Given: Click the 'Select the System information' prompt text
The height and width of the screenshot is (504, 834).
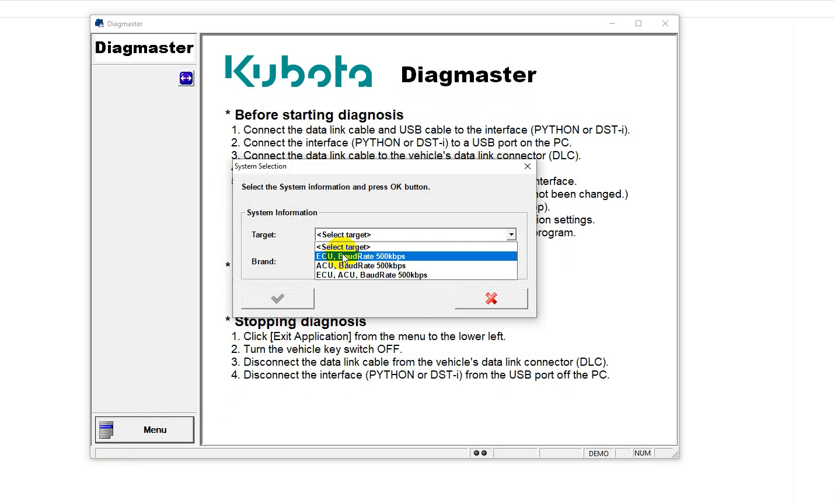Looking at the screenshot, I should (336, 187).
